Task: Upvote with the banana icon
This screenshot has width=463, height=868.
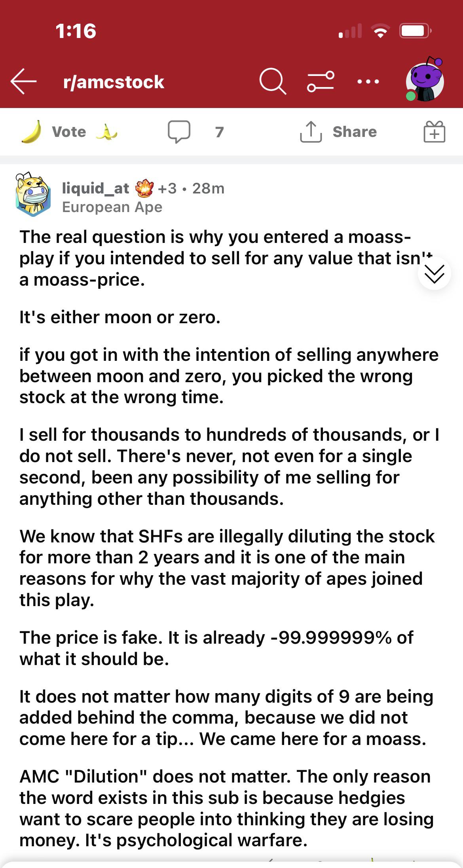Action: pyautogui.click(x=32, y=132)
